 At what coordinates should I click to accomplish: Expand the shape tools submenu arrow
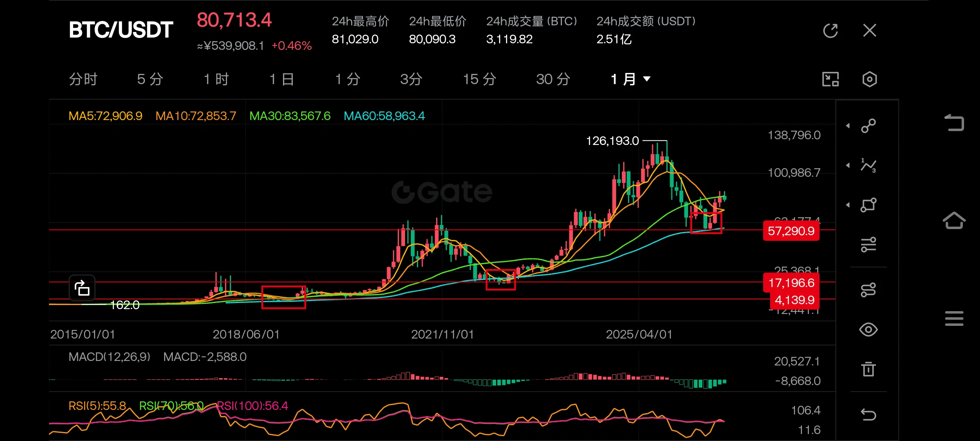click(848, 205)
